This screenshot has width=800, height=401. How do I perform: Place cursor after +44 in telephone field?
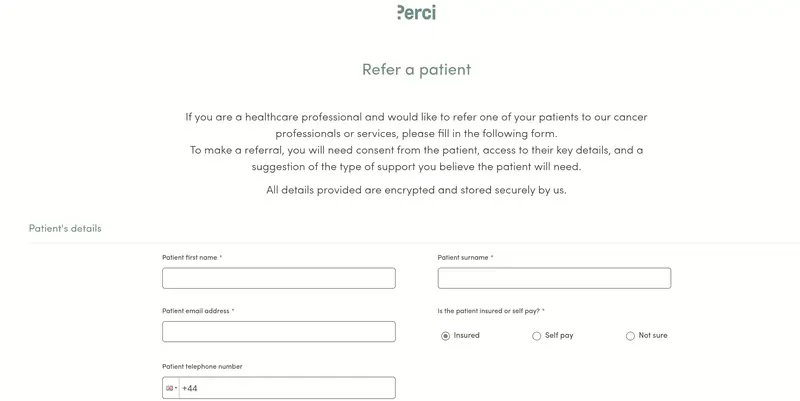click(x=287, y=388)
